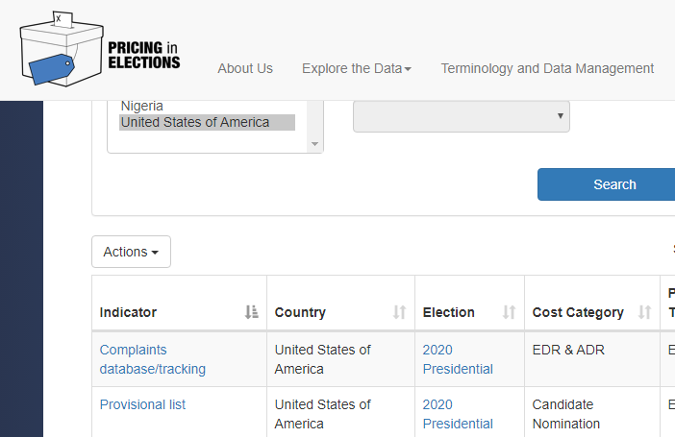Open Complaints database/tracking indicator link
This screenshot has width=675, height=437.
[x=152, y=359]
